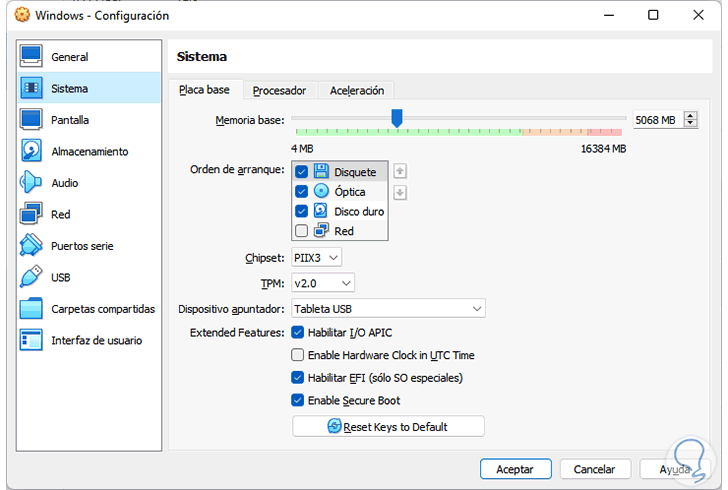This screenshot has width=728, height=490.
Task: Switch to the Aceleración tab
Action: [357, 90]
